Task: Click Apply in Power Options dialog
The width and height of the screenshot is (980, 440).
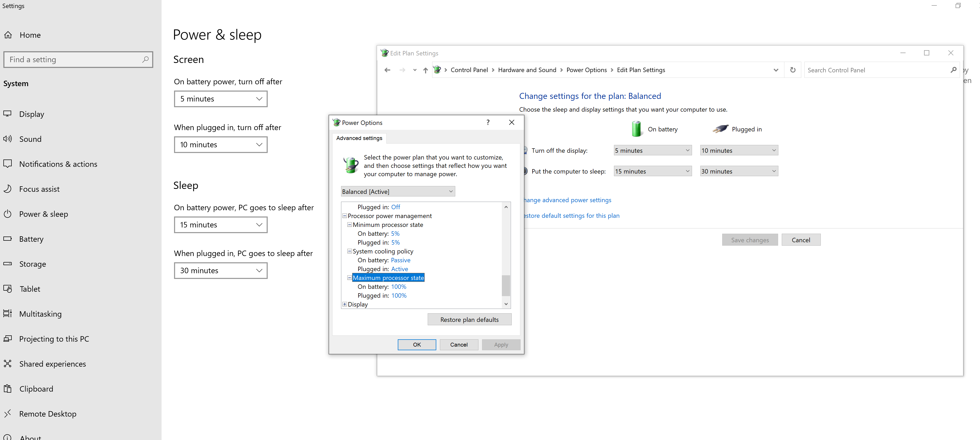Action: pos(501,345)
